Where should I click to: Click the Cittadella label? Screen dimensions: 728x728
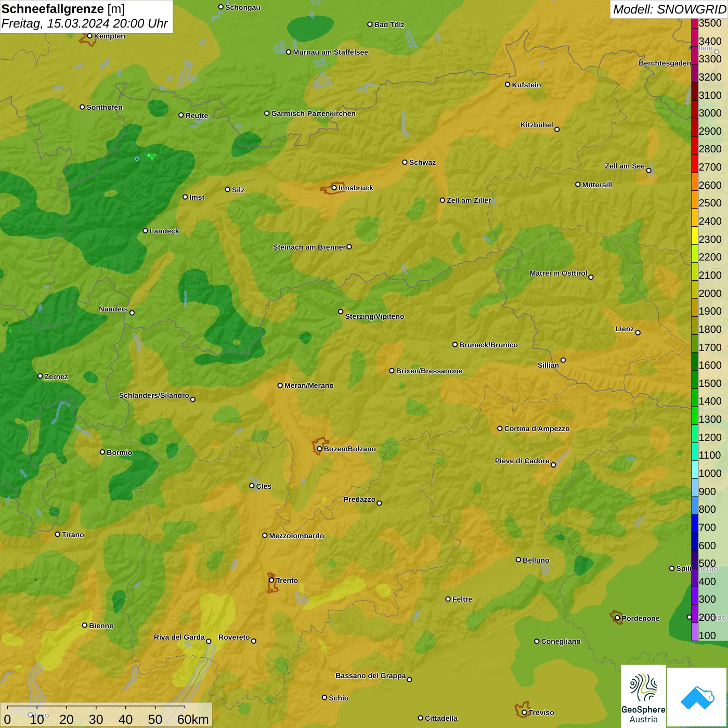pos(441,718)
